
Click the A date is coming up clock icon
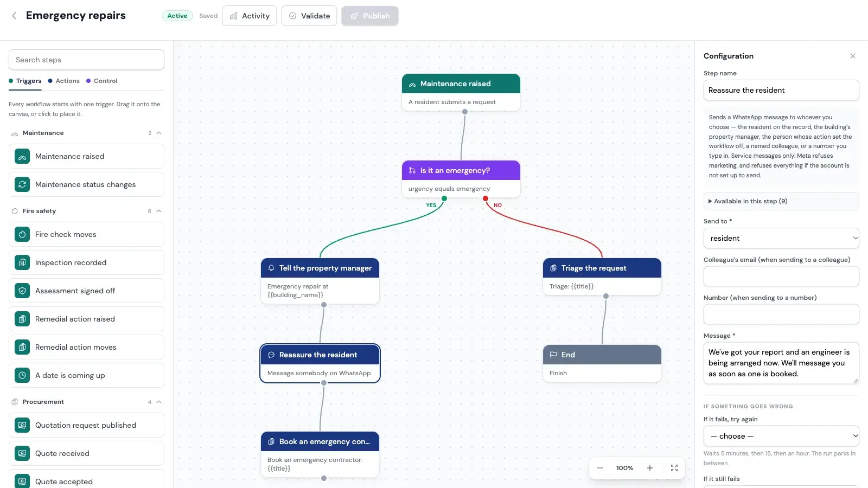pos(22,375)
